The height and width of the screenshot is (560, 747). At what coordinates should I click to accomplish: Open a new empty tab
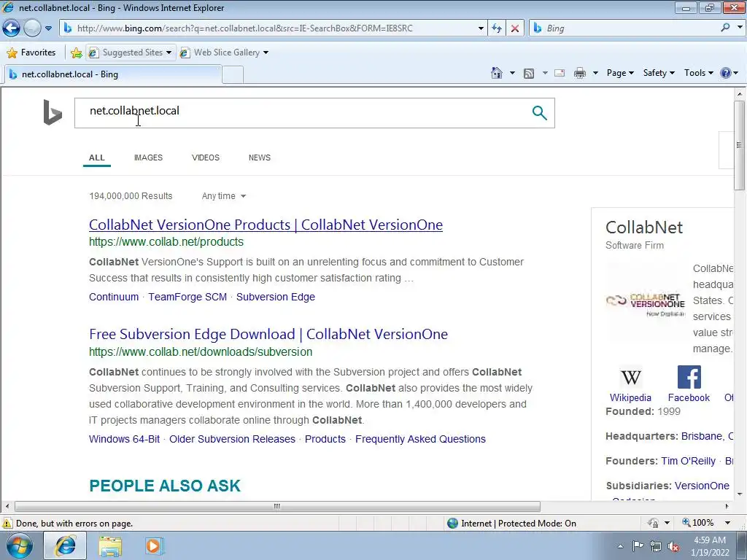pos(233,75)
